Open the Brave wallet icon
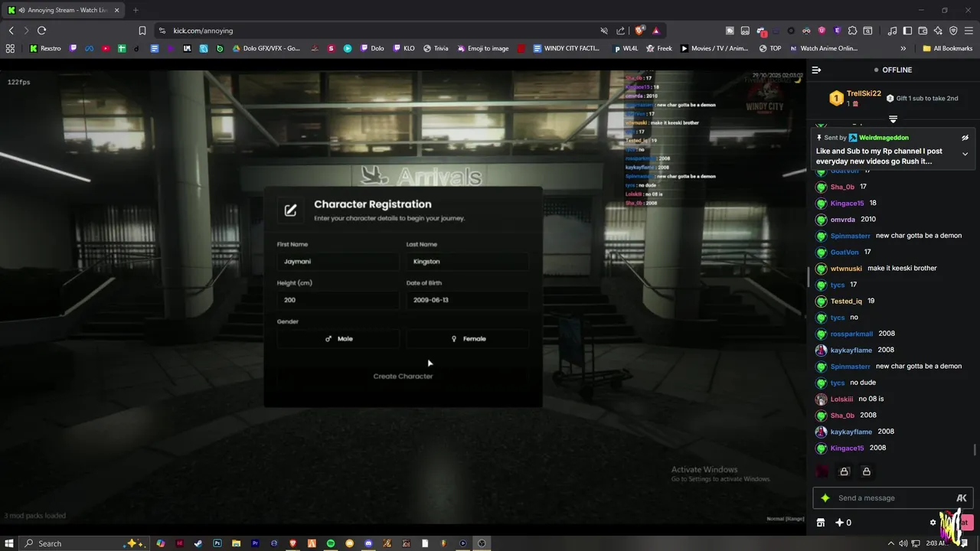The image size is (980, 551). [x=923, y=31]
